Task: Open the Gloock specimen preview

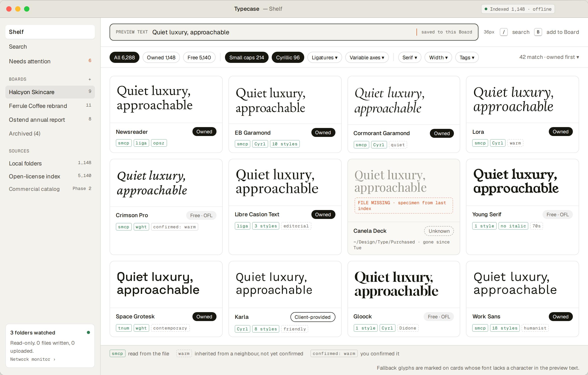Action: point(404,284)
